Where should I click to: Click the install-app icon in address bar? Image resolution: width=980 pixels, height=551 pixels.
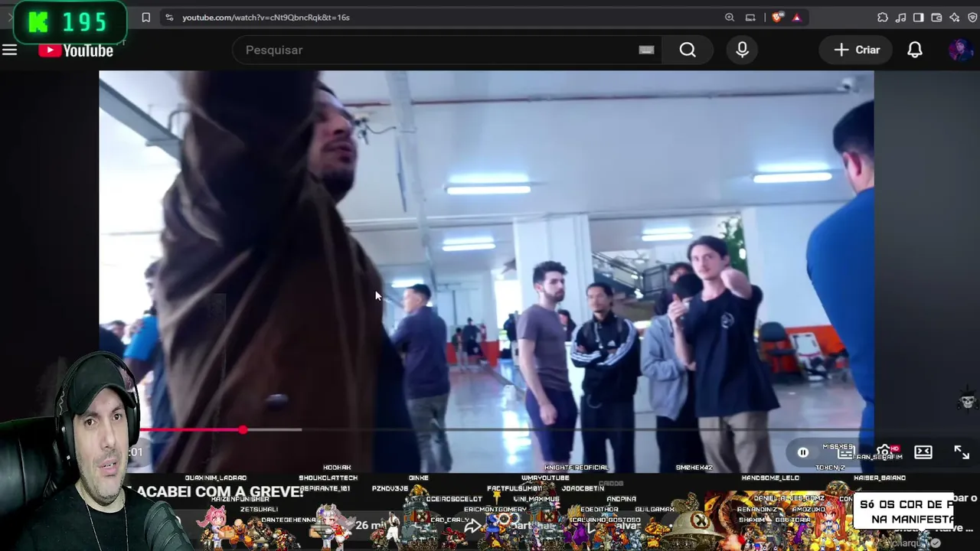pos(750,18)
